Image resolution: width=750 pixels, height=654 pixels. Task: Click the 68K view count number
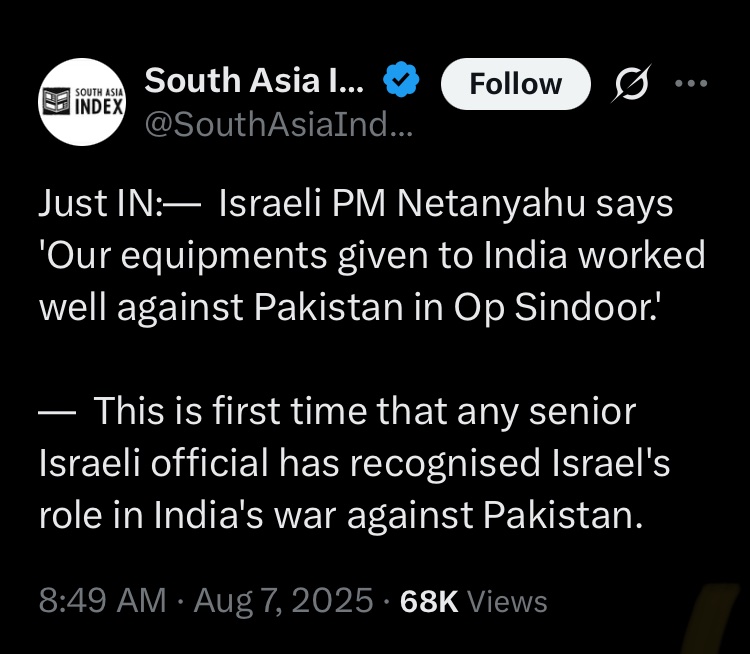pos(428,601)
